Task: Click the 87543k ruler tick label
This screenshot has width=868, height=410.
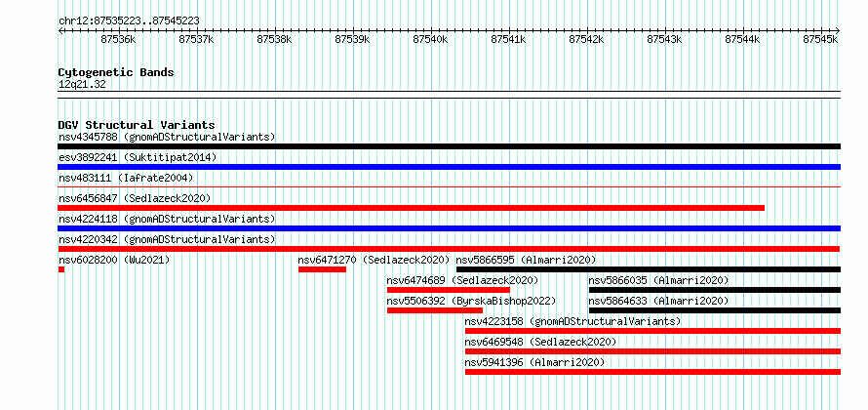Action: click(x=664, y=39)
